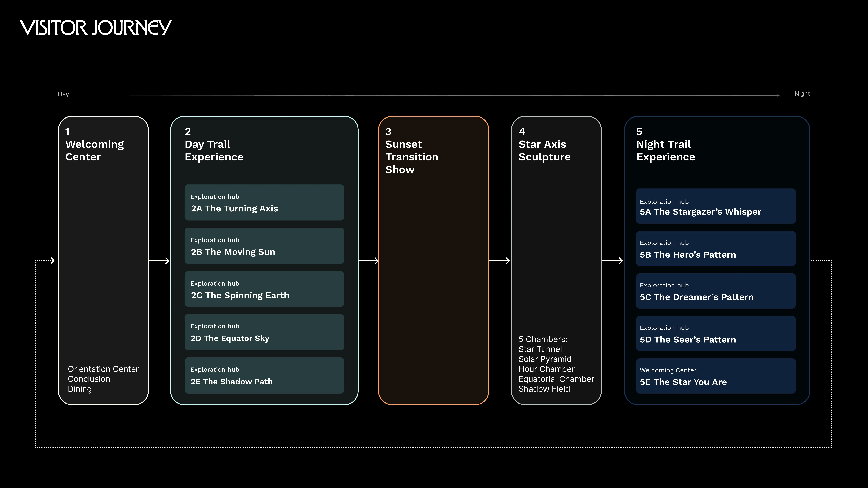Open the 2D The Equator Sky hub
The height and width of the screenshot is (488, 868).
pos(264,332)
